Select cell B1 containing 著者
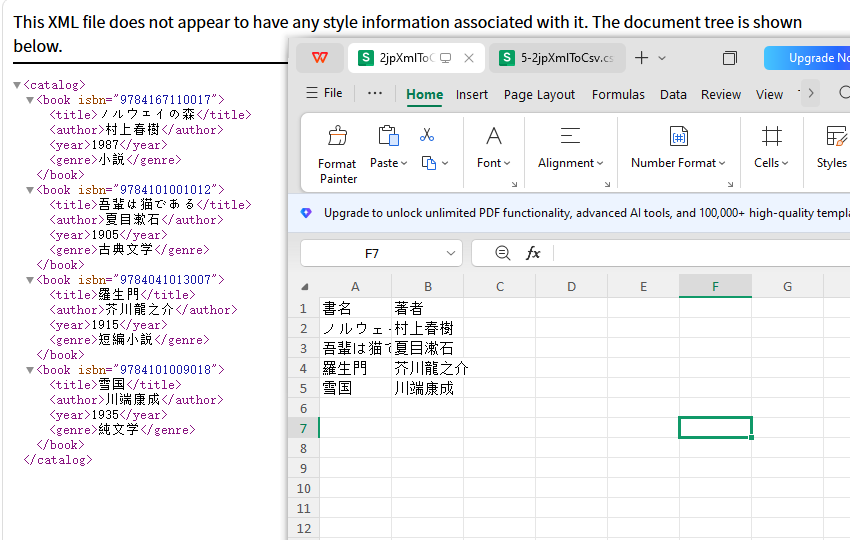Screen dimensions: 850x540 coord(428,308)
